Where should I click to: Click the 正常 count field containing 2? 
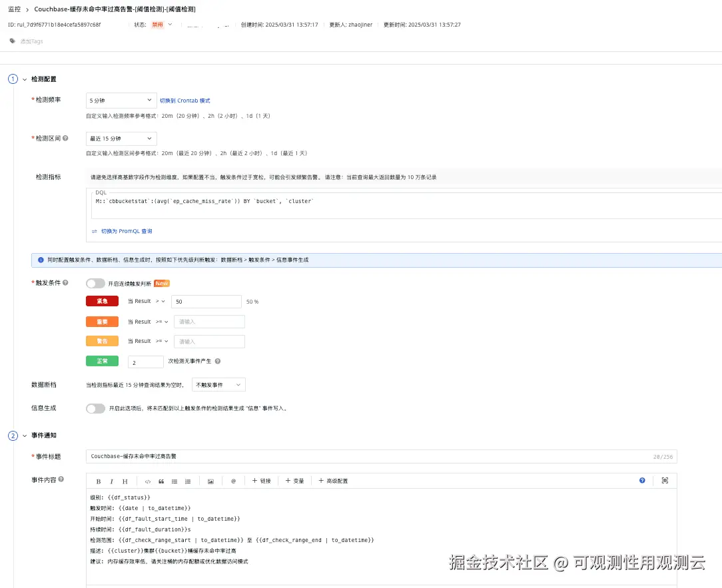pyautogui.click(x=145, y=362)
